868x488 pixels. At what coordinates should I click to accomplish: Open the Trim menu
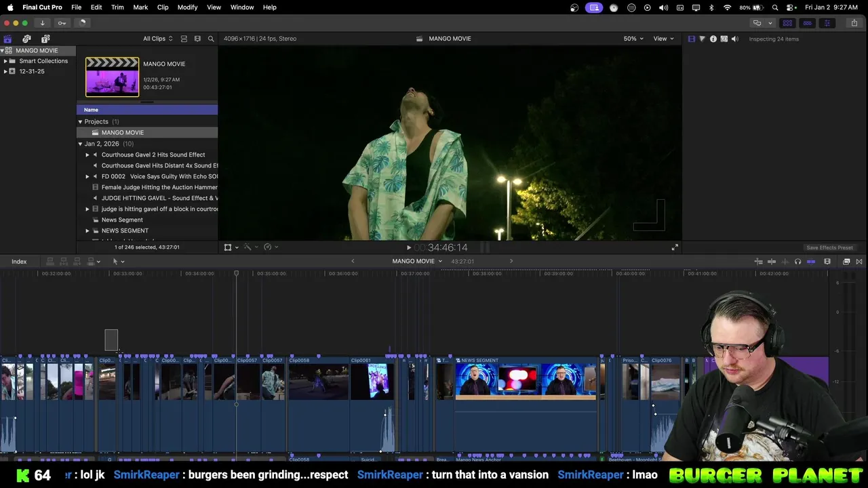(x=117, y=7)
